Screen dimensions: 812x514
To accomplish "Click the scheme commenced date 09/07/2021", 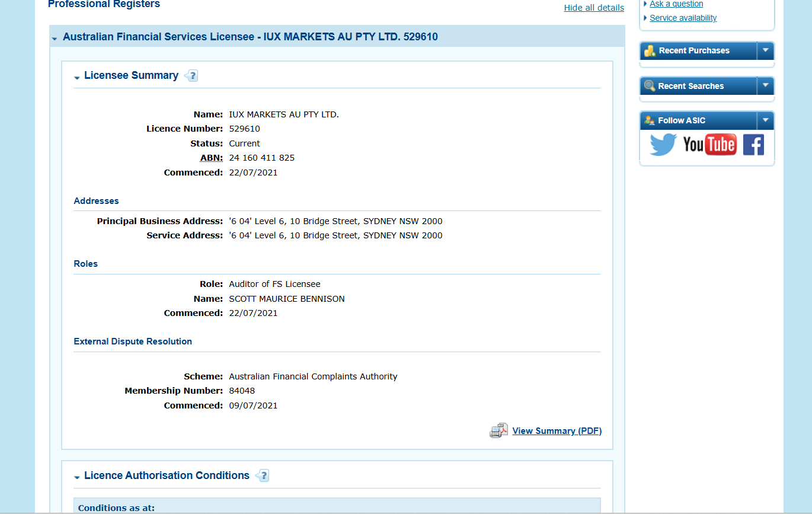I will click(x=254, y=406).
